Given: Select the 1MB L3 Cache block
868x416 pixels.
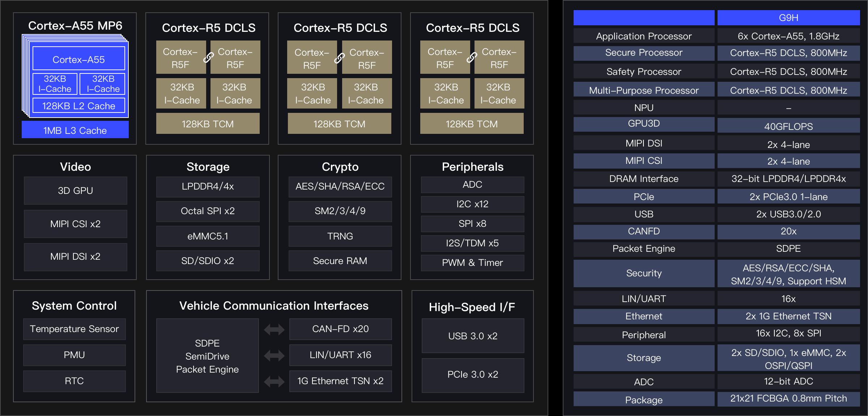Looking at the screenshot, I should coord(75,130).
